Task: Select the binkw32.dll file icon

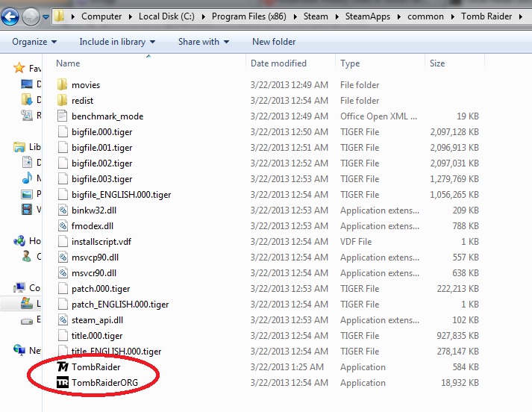Action: (x=63, y=210)
